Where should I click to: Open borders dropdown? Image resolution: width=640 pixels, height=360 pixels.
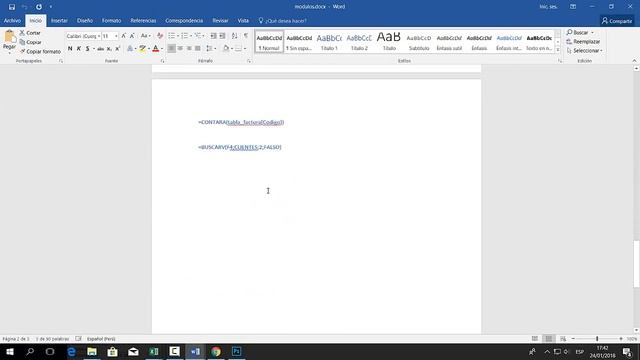pyautogui.click(x=244, y=49)
